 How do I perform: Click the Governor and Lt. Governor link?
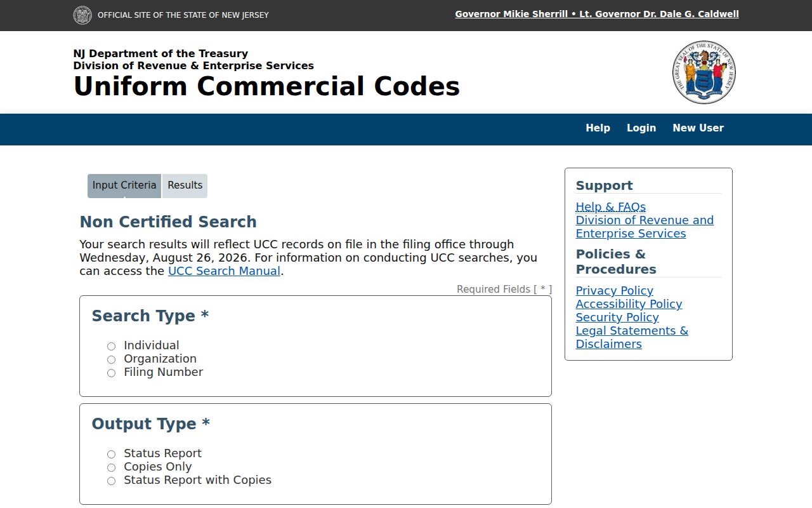click(x=597, y=14)
